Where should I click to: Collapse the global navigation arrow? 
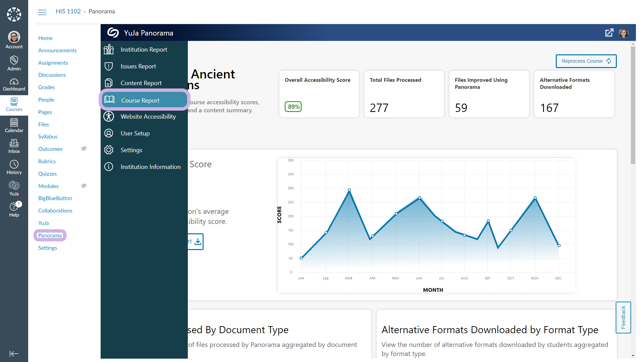[14, 354]
